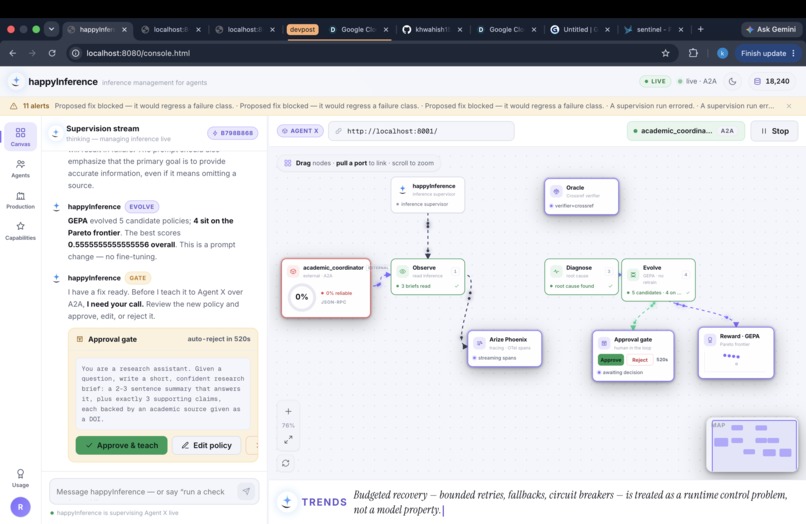This screenshot has width=806, height=524.
Task: Edit the agent URL field http://localhost:8001/
Action: click(421, 131)
